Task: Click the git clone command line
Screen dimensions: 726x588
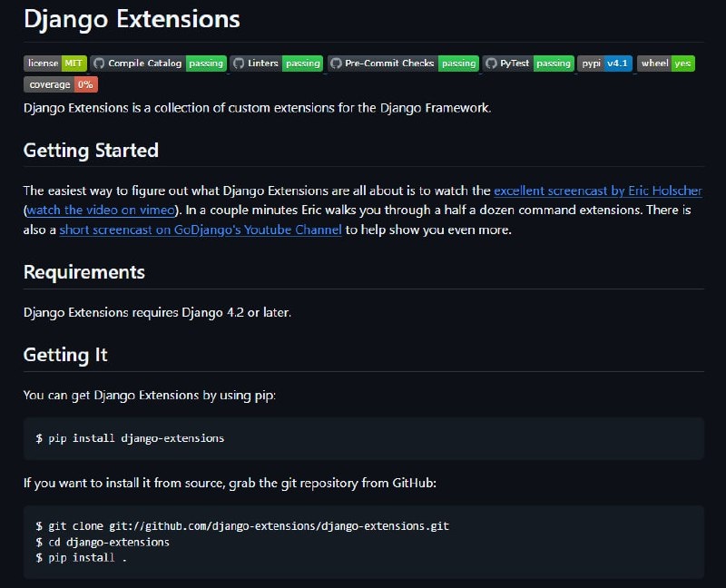Action: tap(242, 526)
